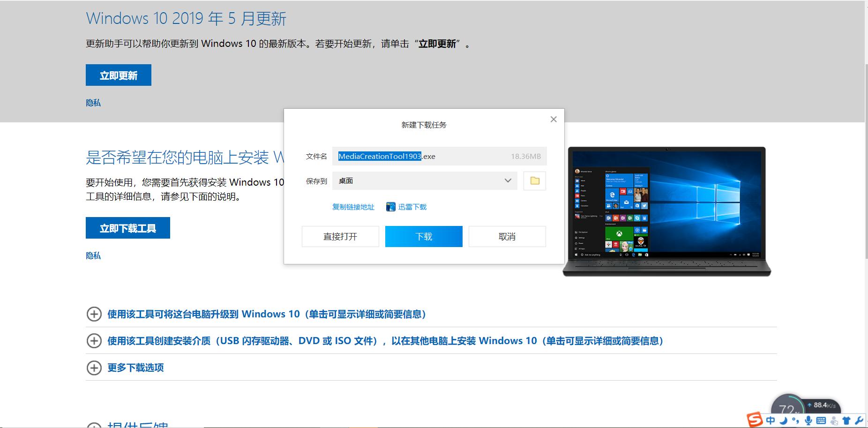Screen dimensions: 868x428
Task: Open Sogou skin center shirt icon
Action: 846,420
